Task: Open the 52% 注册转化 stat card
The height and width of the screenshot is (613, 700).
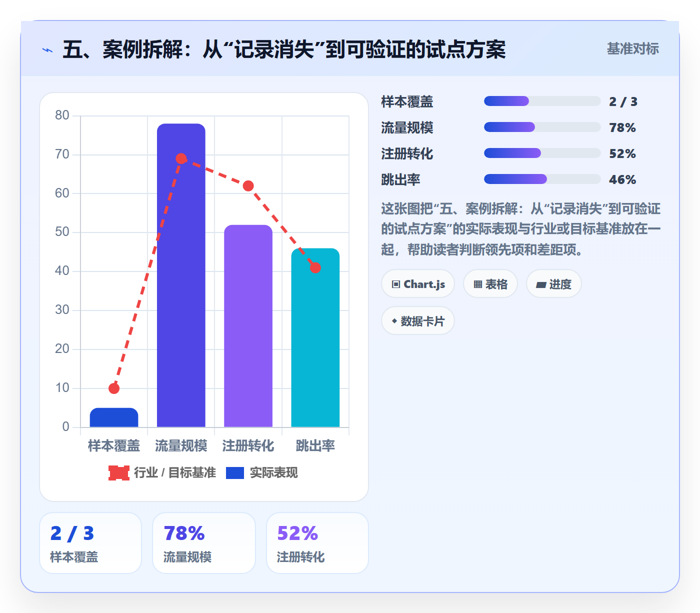Action: click(x=317, y=543)
